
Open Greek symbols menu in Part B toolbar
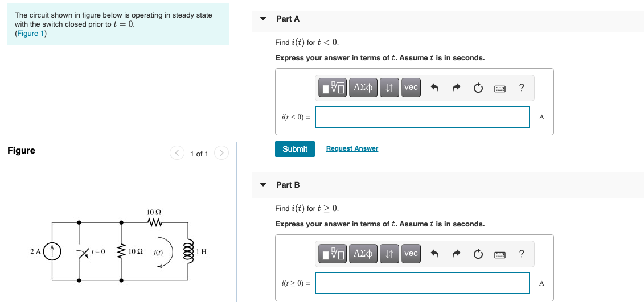(x=363, y=254)
